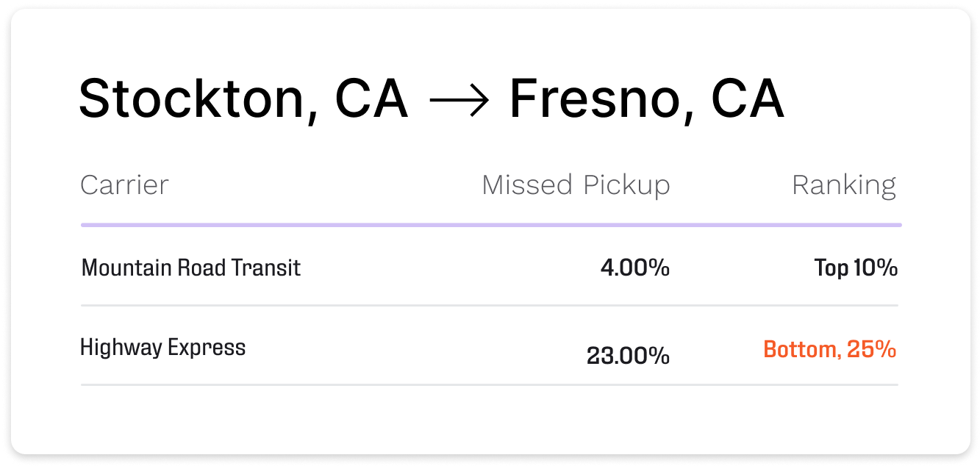980x466 pixels.
Task: Open the Mountain Road Transit carrier
Action: 191,268
